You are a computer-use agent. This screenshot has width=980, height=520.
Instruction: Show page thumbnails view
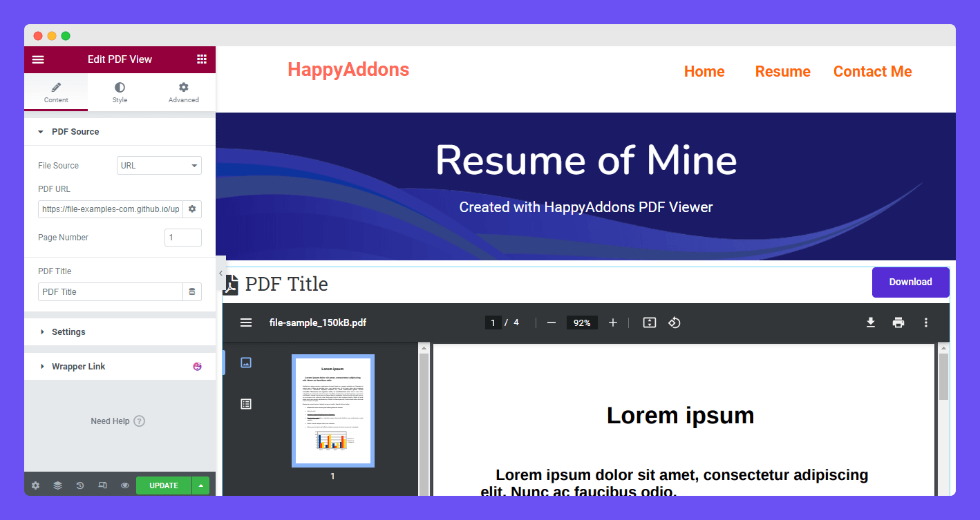(246, 363)
